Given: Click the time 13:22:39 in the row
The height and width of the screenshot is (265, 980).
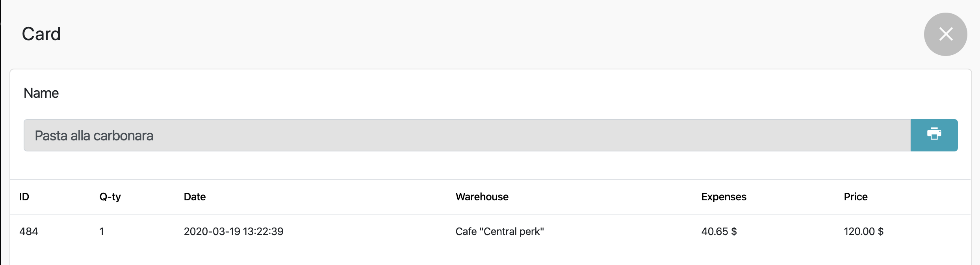Looking at the screenshot, I should (263, 231).
